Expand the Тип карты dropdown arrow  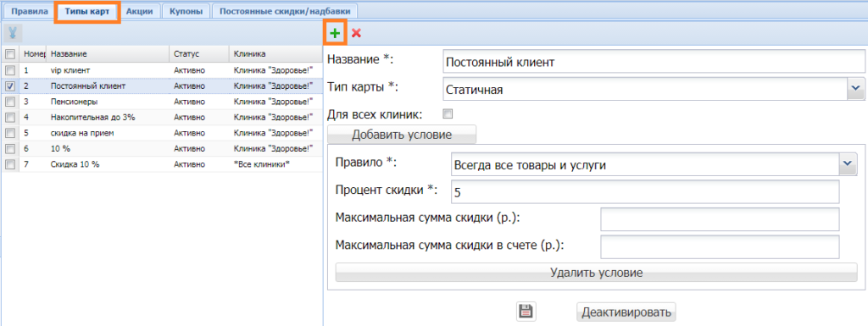pos(856,89)
